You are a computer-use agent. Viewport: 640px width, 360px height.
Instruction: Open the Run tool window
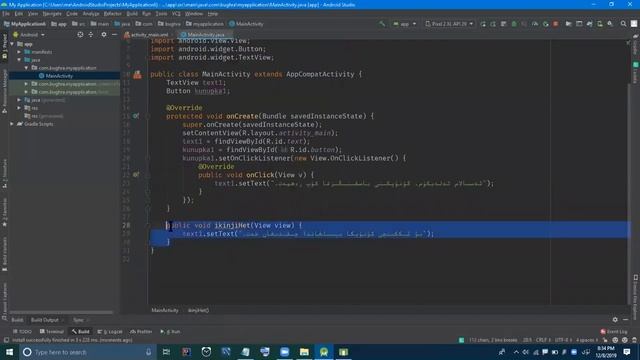click(x=170, y=331)
